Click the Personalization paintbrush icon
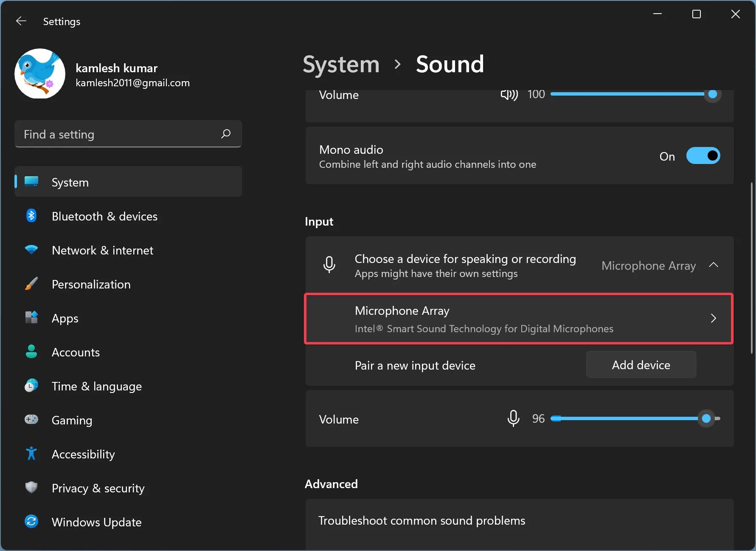 pos(31,284)
